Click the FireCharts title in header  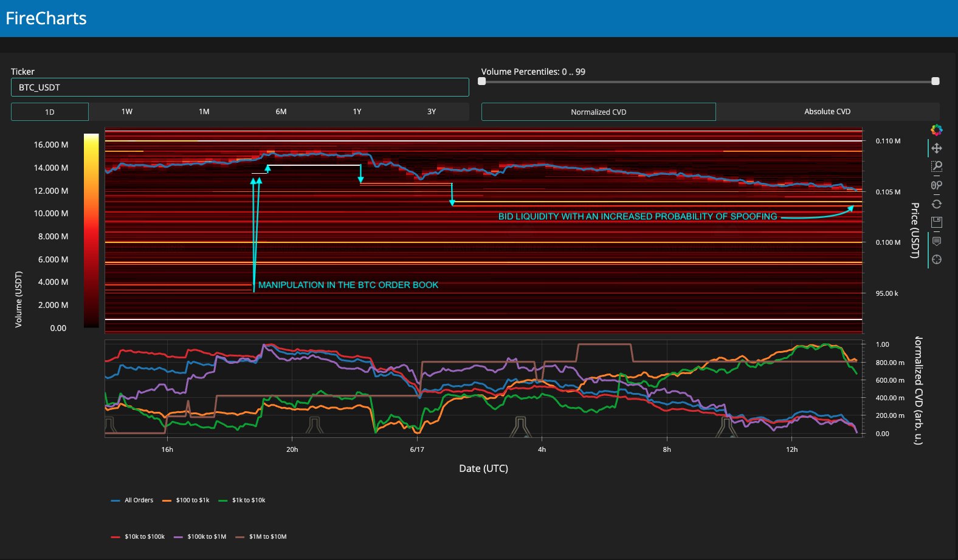pyautogui.click(x=46, y=18)
